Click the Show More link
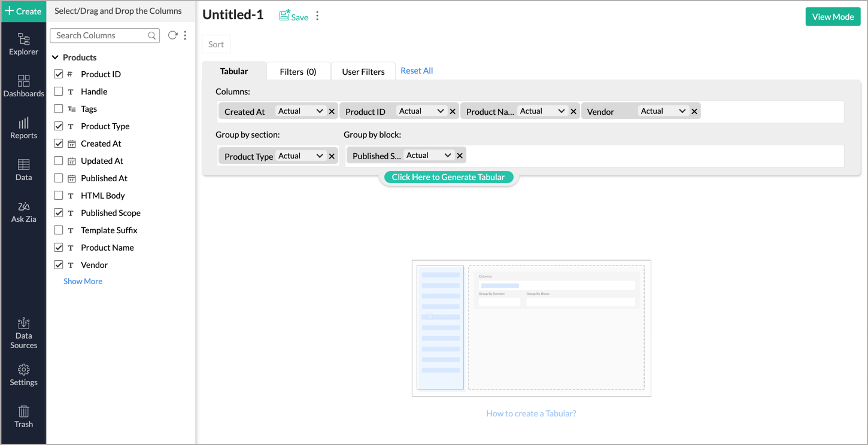Viewport: 868px width, 445px height. pyautogui.click(x=83, y=281)
